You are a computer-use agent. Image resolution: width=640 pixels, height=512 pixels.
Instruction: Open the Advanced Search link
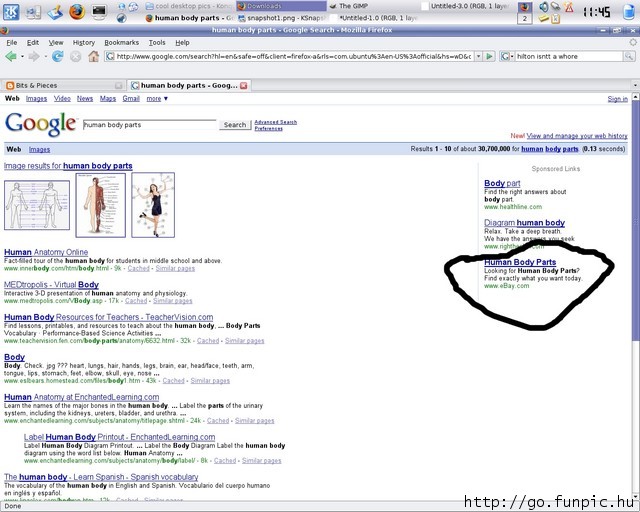click(276, 122)
